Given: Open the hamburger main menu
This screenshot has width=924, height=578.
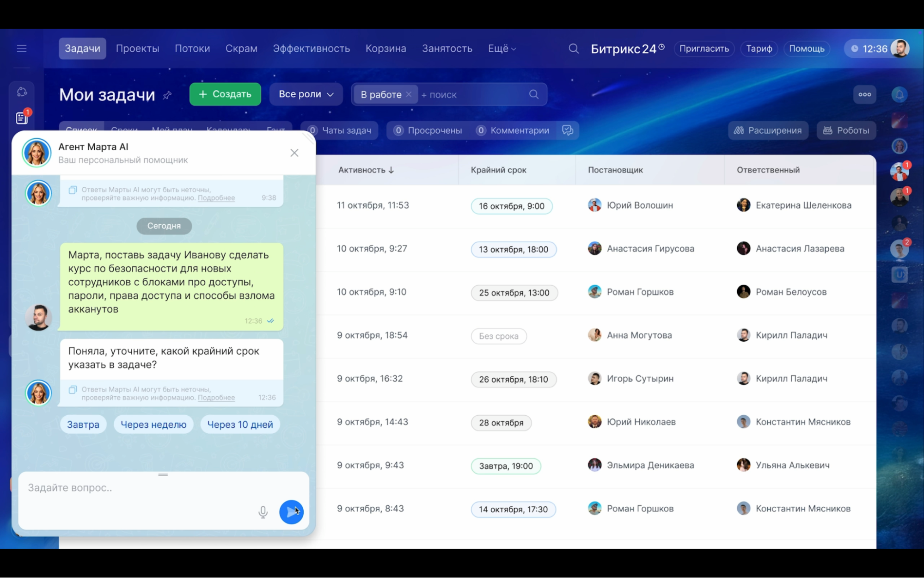Looking at the screenshot, I should point(22,49).
